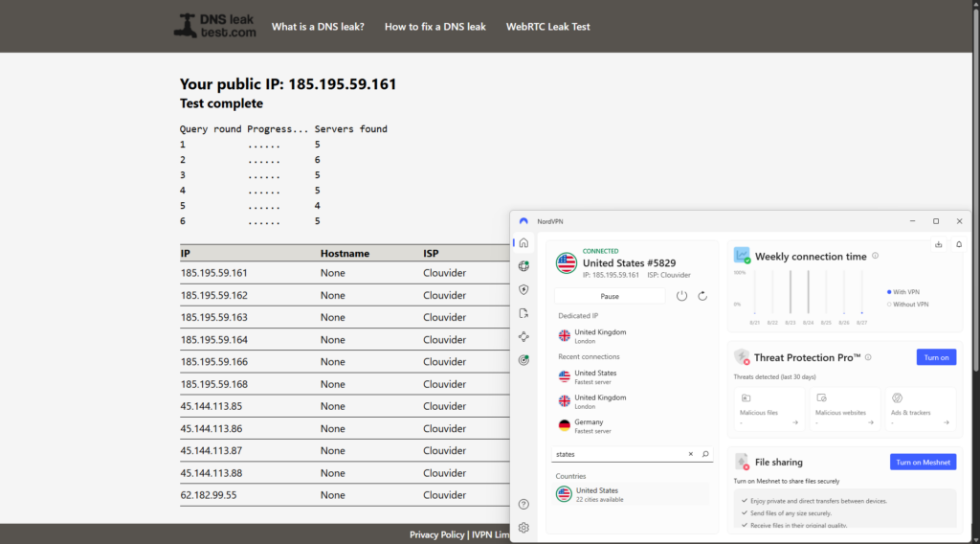
Task: Open NordVPN home tab in sidebar
Action: [523, 242]
